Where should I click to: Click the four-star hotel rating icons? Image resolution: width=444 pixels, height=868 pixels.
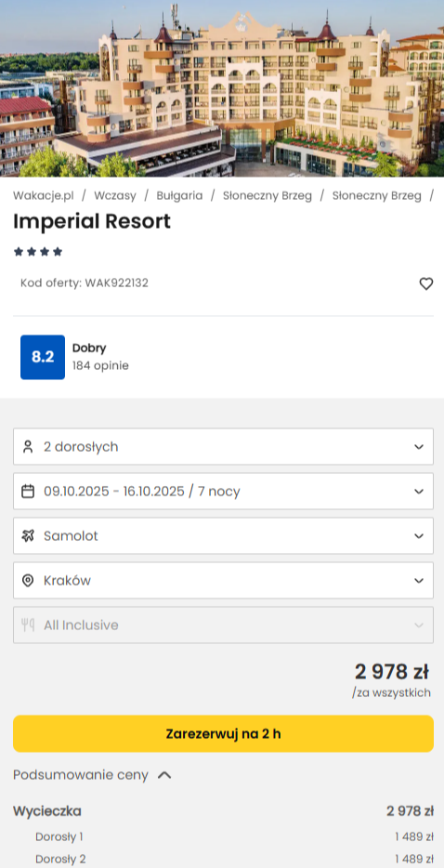point(38,252)
